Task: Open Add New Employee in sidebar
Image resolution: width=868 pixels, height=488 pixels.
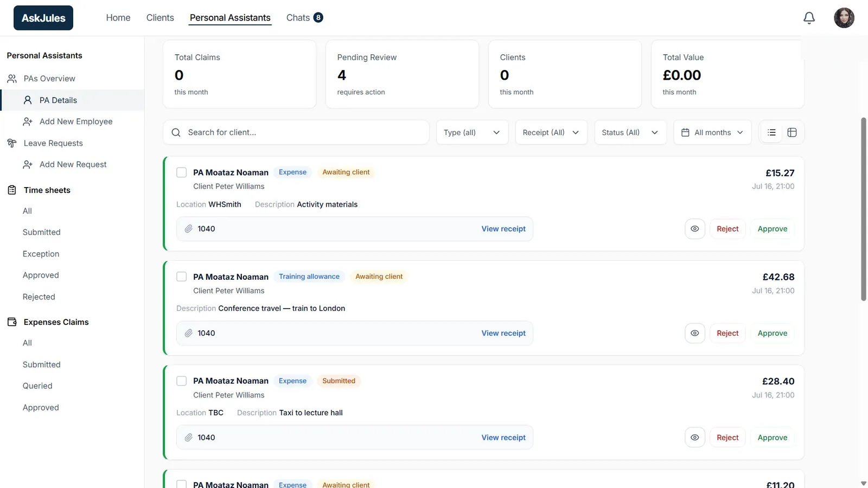Action: (76, 121)
